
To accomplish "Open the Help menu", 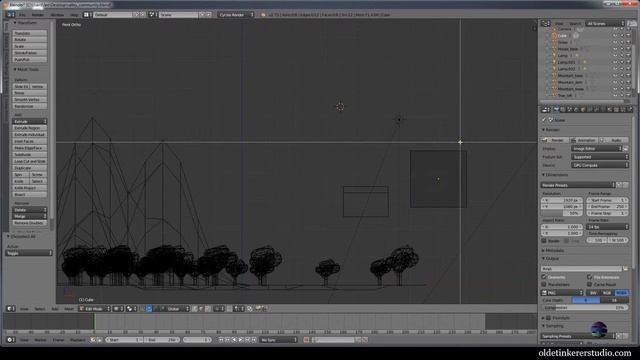I will [x=74, y=15].
